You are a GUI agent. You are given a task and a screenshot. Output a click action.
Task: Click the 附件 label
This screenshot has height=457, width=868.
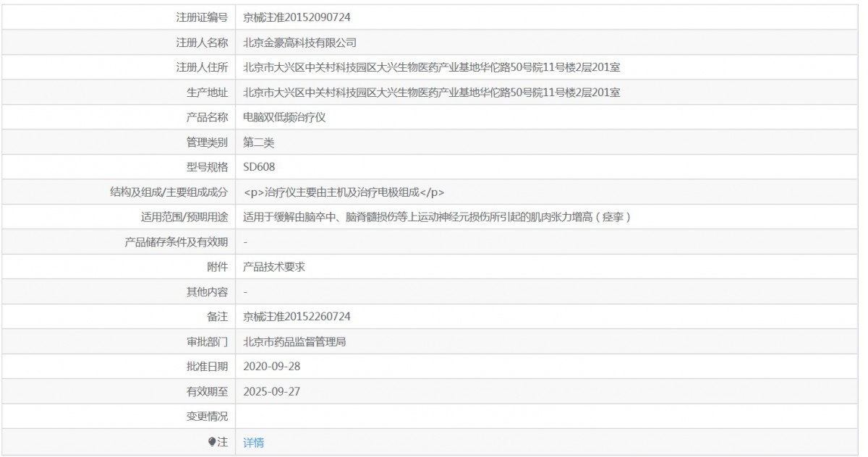click(x=217, y=267)
